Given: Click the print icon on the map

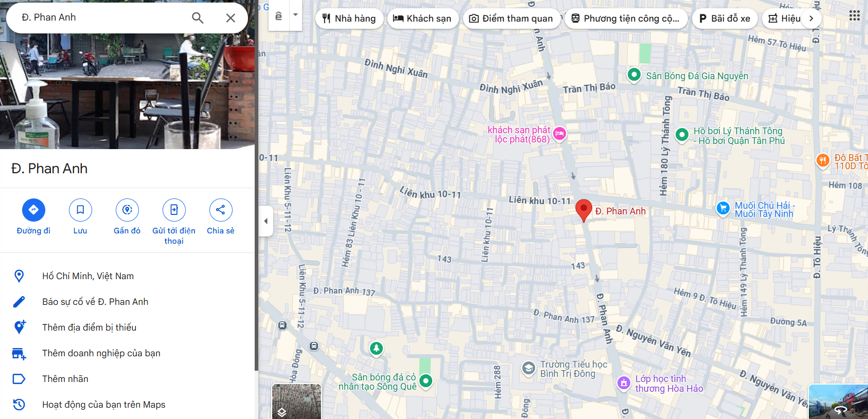Looking at the screenshot, I should (279, 15).
